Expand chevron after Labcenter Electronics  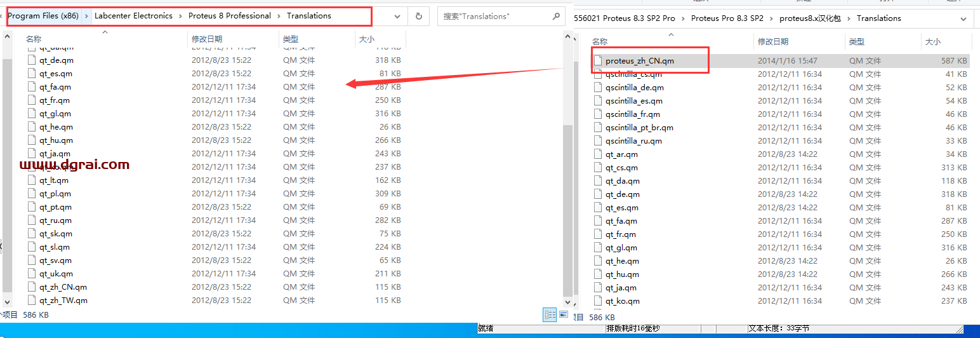[181, 16]
